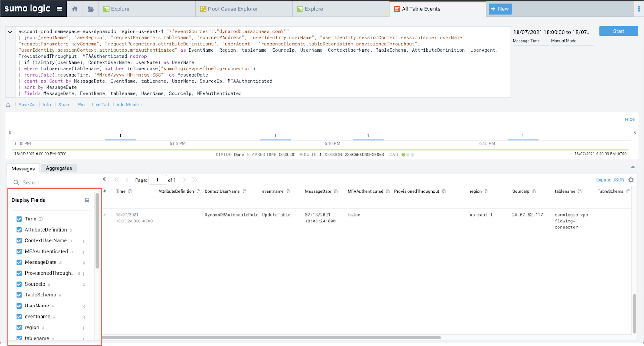Go to the first page of results
The height and width of the screenshot is (346, 644).
click(x=117, y=180)
